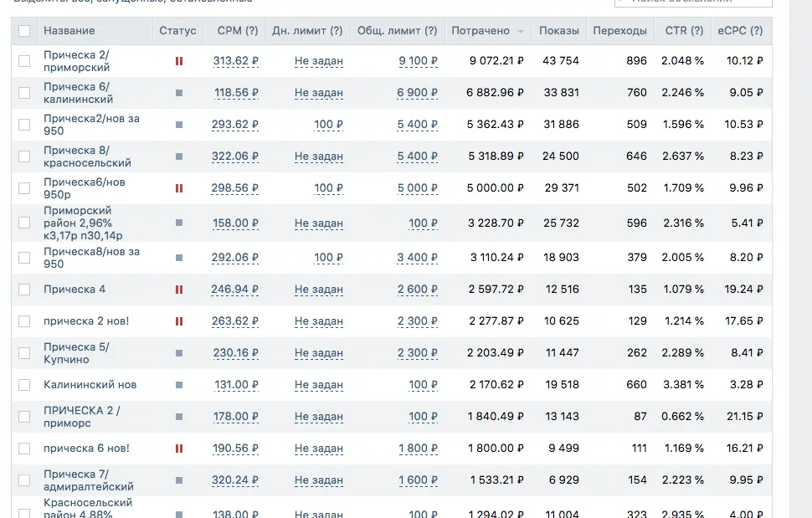Open the daily limit 'Не задан' editor for Прическа 8/красносельский

click(x=318, y=156)
